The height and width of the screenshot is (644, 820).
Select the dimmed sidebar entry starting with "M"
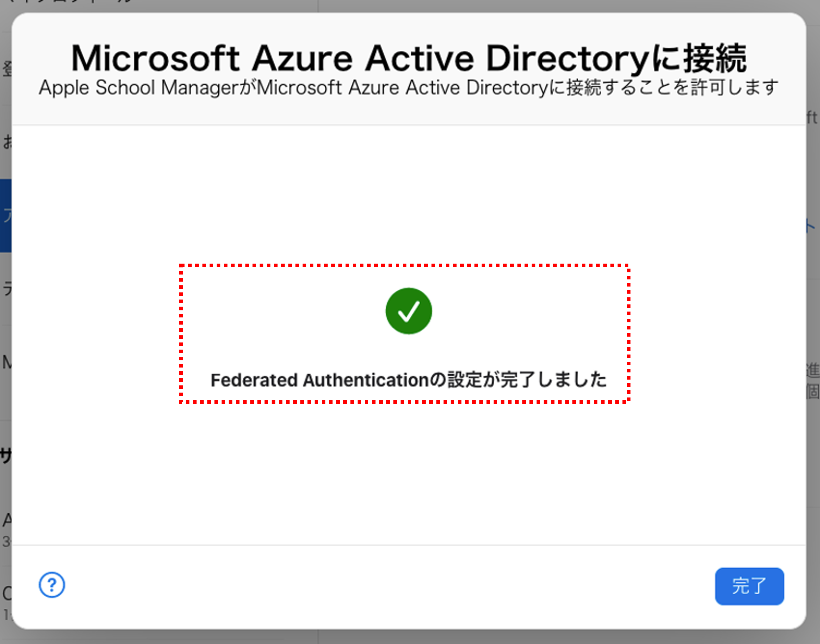coord(6,362)
